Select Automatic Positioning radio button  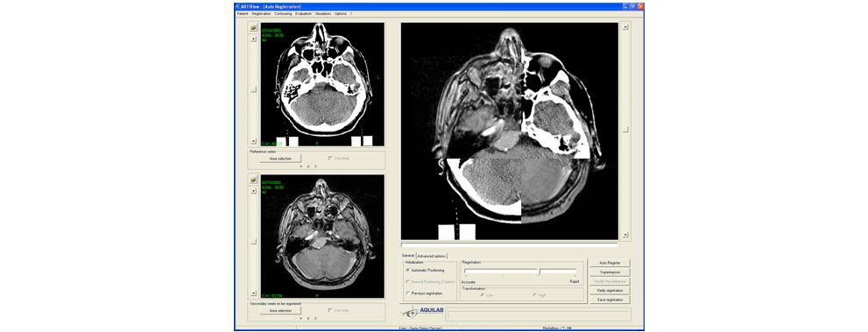408,270
